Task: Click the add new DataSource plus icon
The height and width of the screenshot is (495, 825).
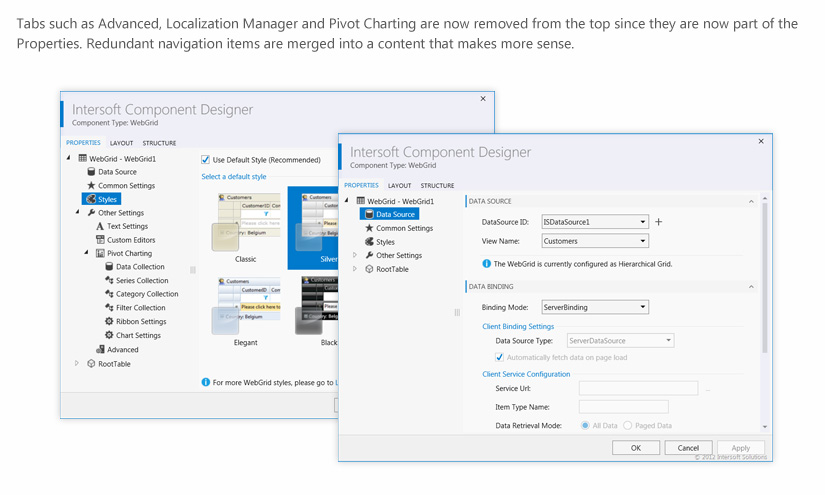Action: [x=658, y=222]
